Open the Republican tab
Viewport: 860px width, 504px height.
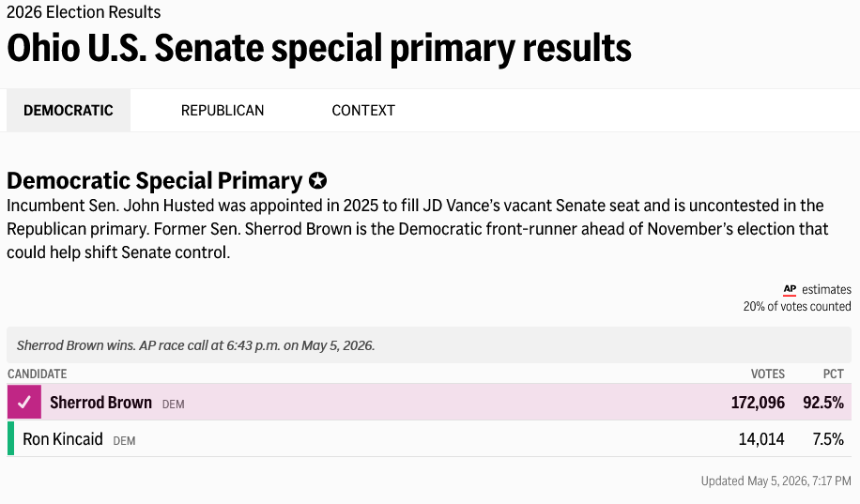(x=223, y=110)
